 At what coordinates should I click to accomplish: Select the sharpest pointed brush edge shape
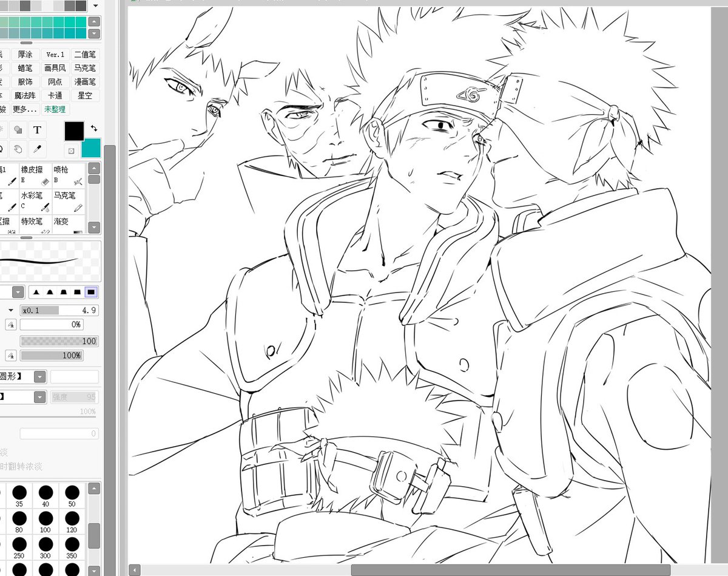pyautogui.click(x=36, y=292)
